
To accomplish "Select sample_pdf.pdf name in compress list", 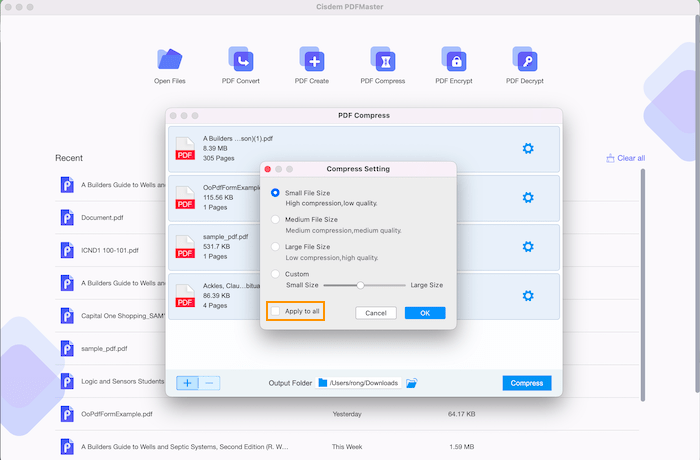I will pos(225,237).
